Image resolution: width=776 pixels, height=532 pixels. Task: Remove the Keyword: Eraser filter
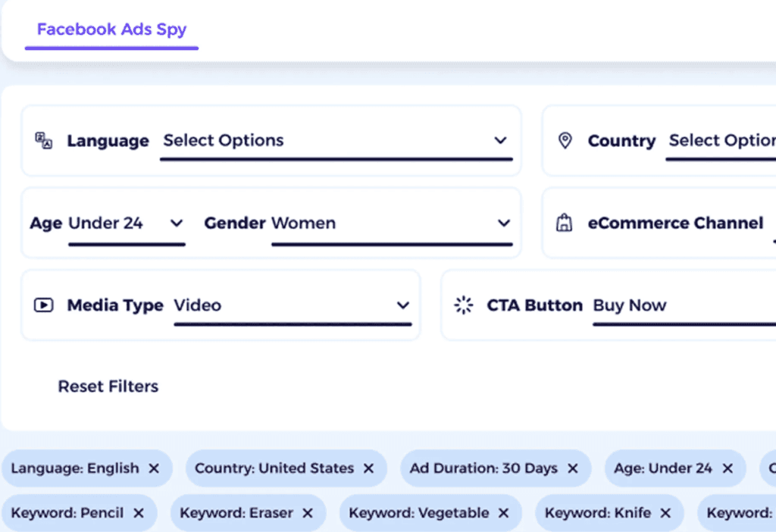coord(307,512)
